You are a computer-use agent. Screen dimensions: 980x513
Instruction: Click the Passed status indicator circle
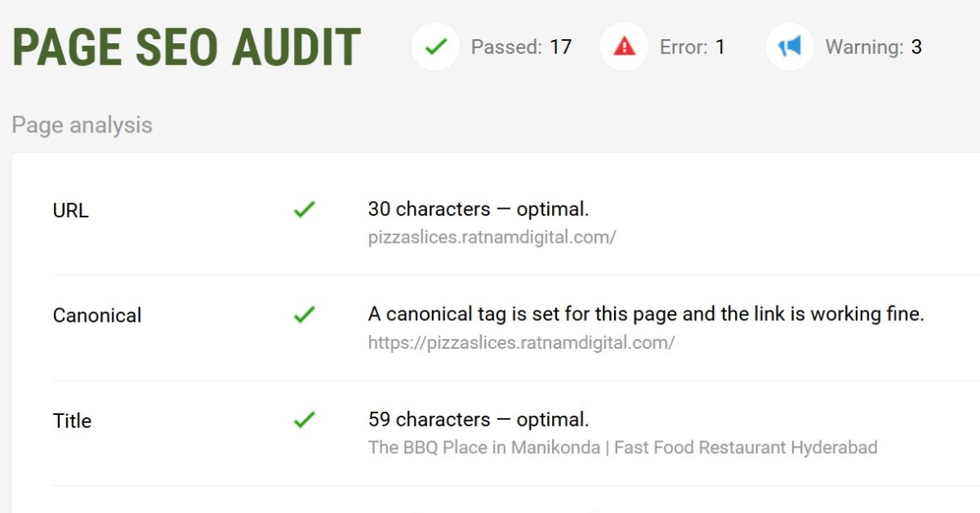[x=435, y=47]
